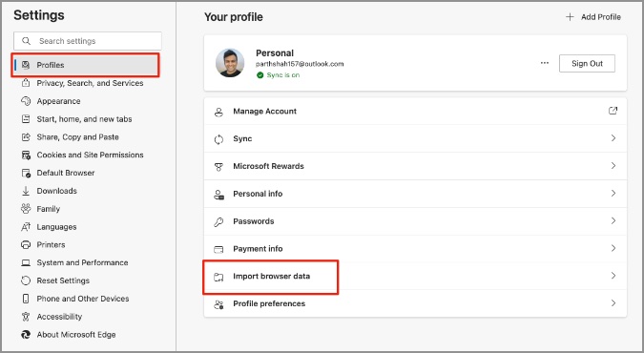The width and height of the screenshot is (644, 353).
Task: Open Import browser data
Action: [415, 276]
